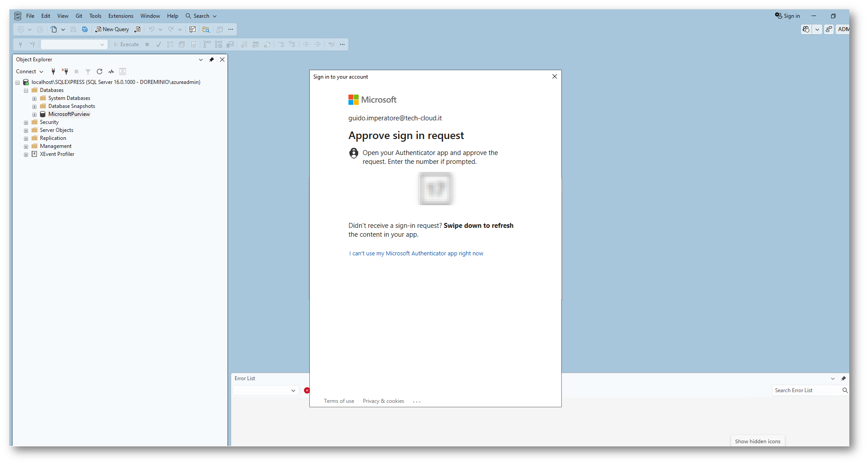Click the Send Feedback icon top right
This screenshot has width=868, height=465.
coord(829,29)
